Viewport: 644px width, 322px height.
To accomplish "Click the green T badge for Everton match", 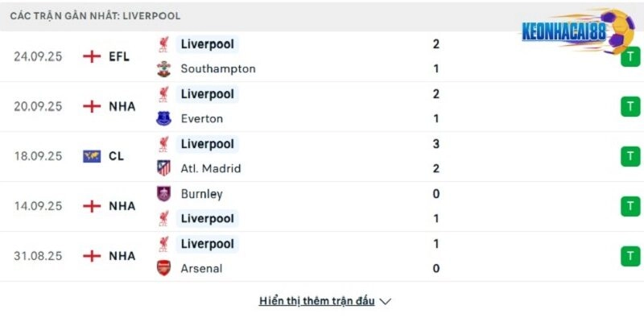I will click(630, 107).
